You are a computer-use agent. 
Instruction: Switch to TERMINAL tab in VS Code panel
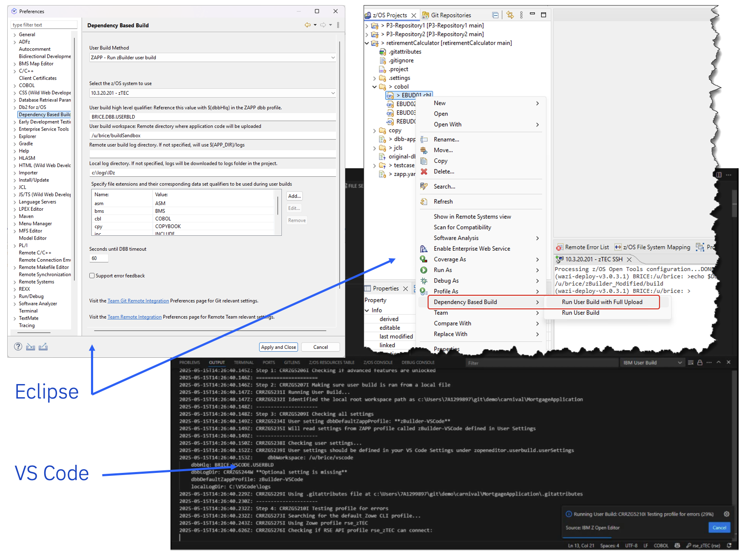point(244,362)
